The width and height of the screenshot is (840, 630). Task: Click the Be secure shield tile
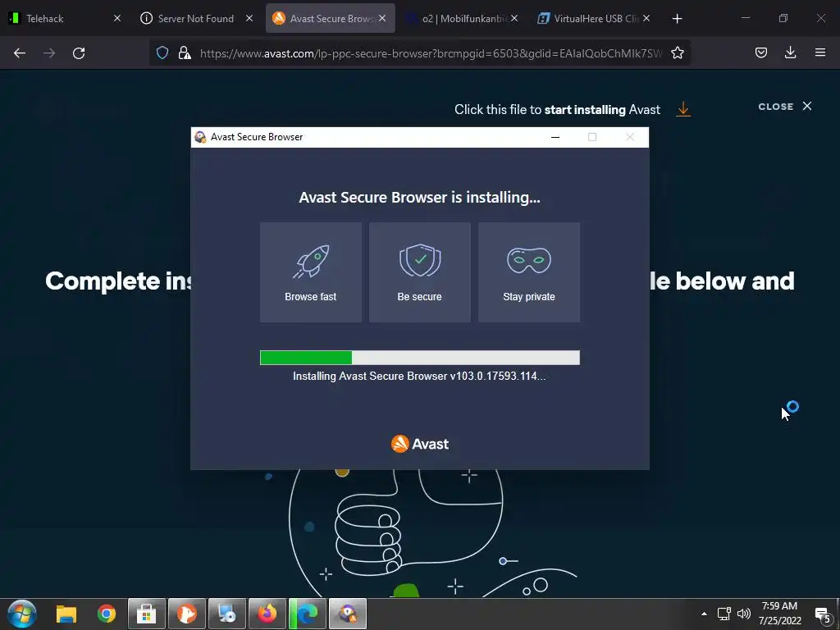[x=419, y=272]
